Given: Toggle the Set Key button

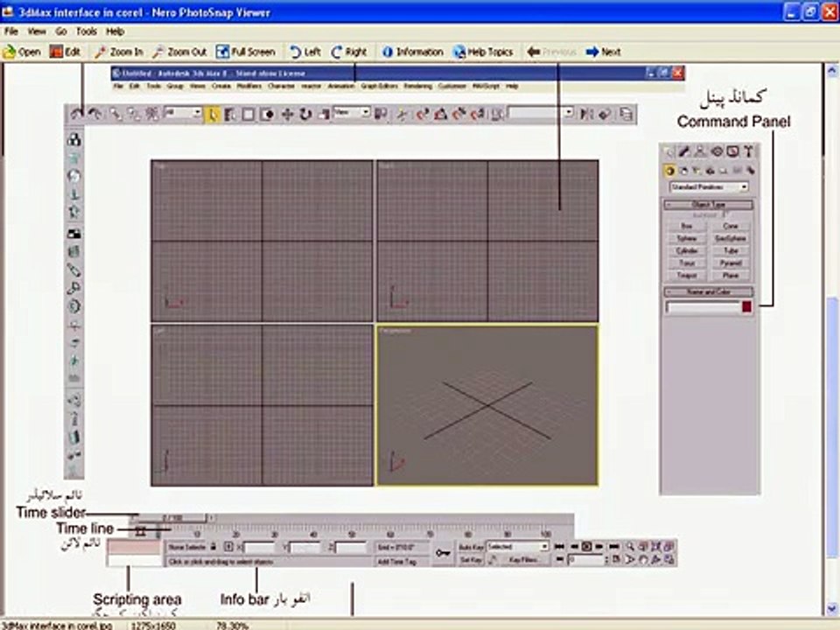Looking at the screenshot, I should (472, 560).
